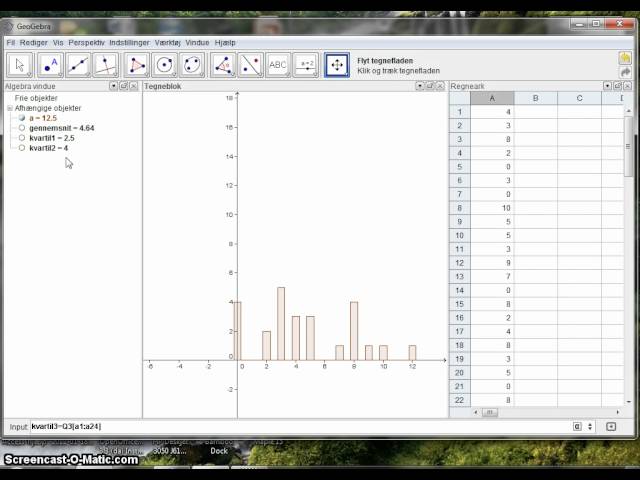Close the Algebra vindue panel
This screenshot has height=480, width=640.
133,86
